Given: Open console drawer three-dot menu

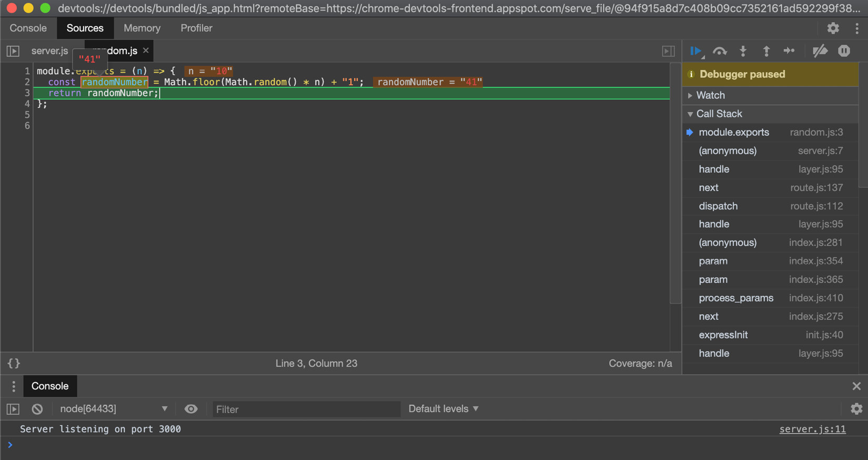Looking at the screenshot, I should (14, 386).
